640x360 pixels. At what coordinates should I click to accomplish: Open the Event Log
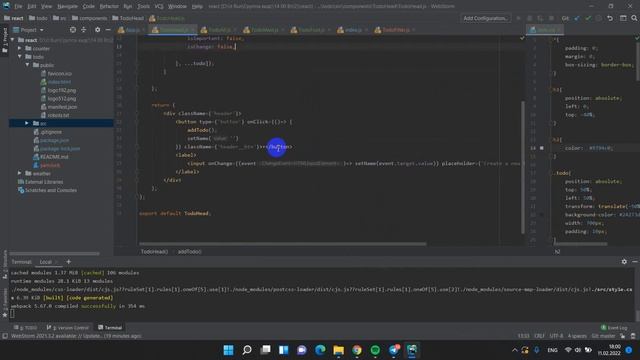coord(614,328)
